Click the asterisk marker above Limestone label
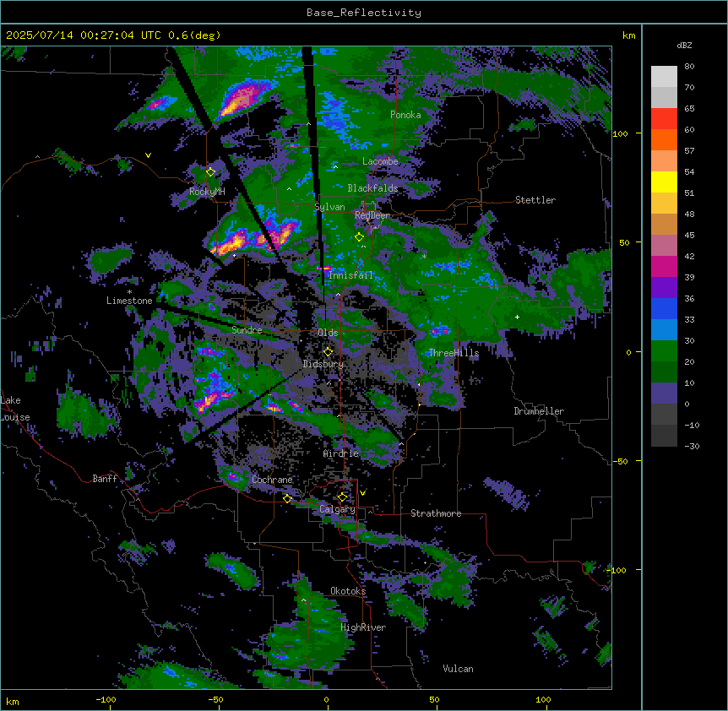Screen dimensions: 728x711 click(x=129, y=292)
